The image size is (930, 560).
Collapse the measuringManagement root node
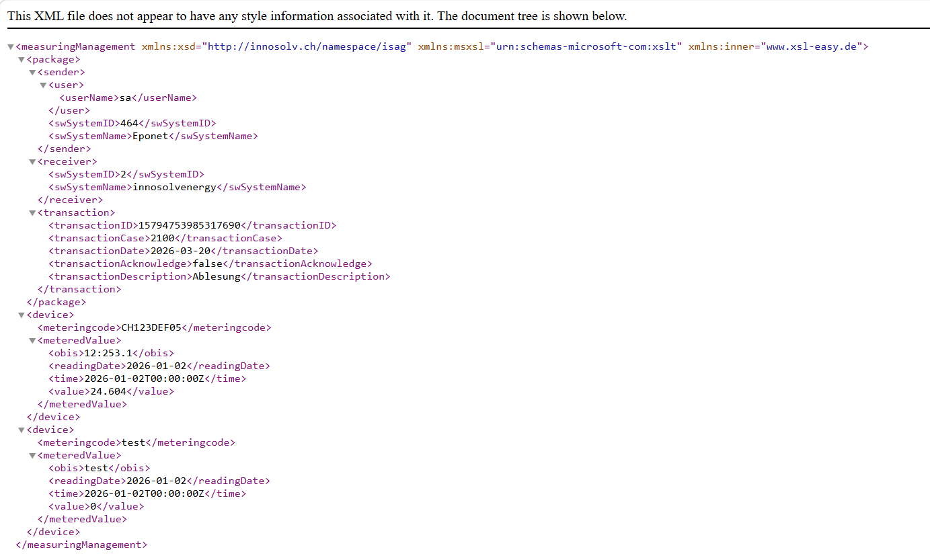pos(10,47)
